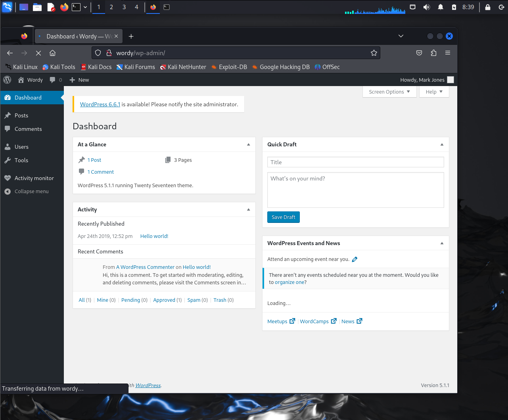Screen dimensions: 508x420
Task: Click the Quick Draft Title field
Action: 356,162
